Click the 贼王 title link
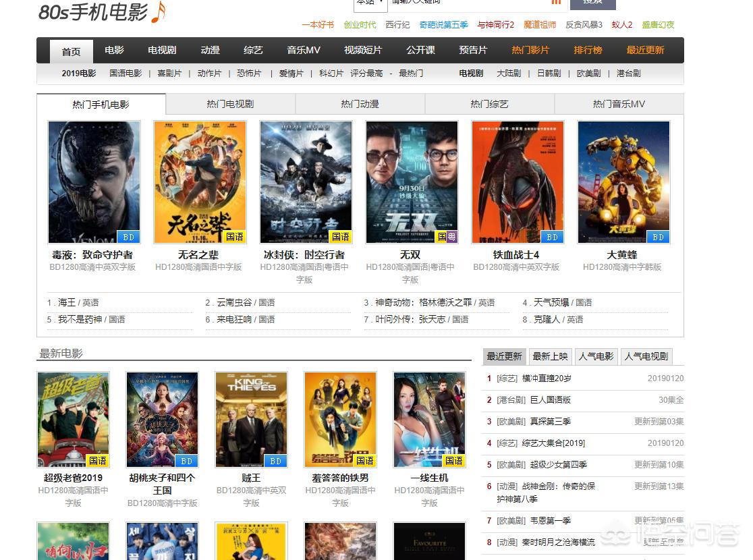The width and height of the screenshot is (753, 560). coord(251,478)
